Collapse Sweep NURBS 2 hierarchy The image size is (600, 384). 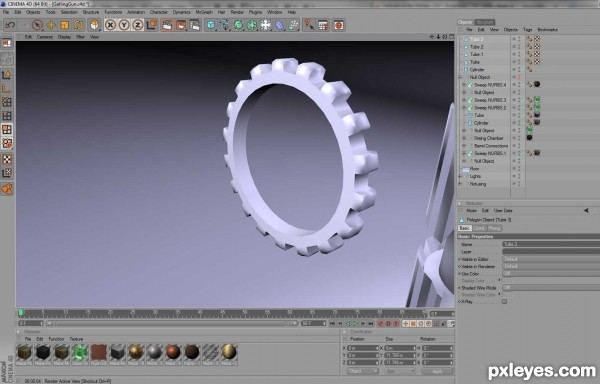tap(464, 108)
